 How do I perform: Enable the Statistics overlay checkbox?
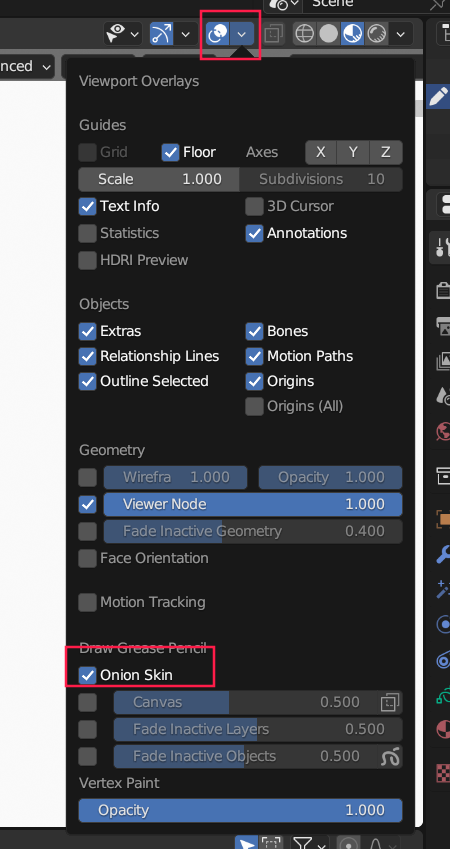pos(87,233)
